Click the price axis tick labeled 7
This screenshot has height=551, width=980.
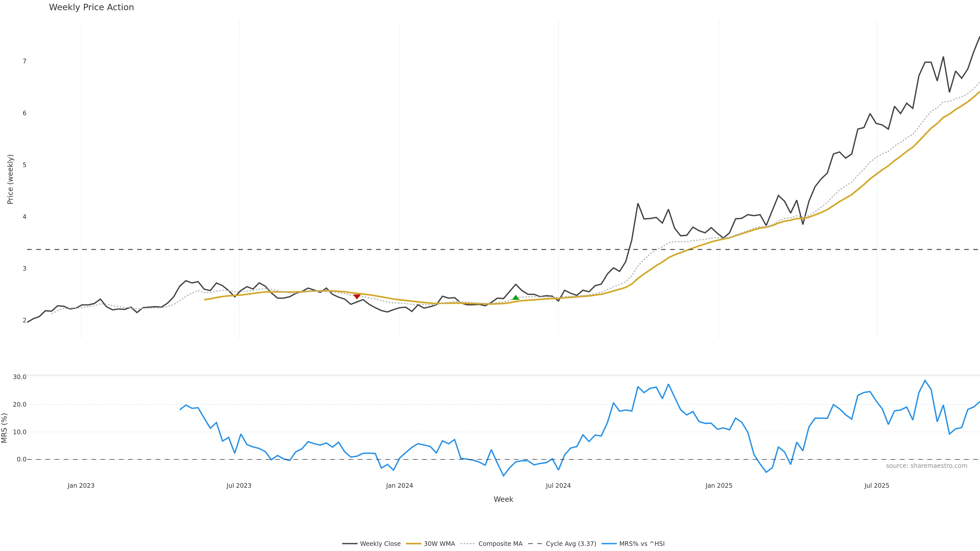pyautogui.click(x=24, y=61)
